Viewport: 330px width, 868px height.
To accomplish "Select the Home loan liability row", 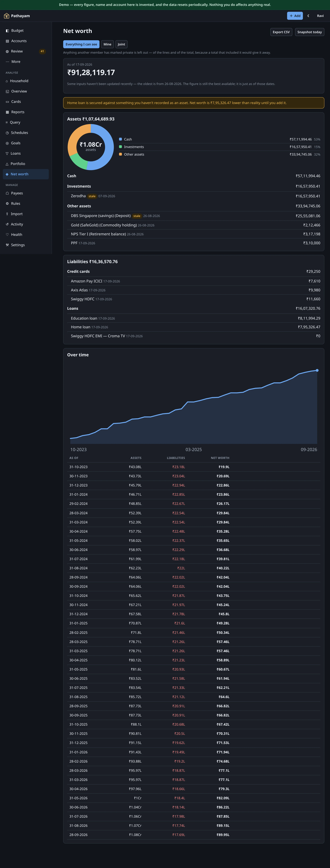I will (x=194, y=327).
